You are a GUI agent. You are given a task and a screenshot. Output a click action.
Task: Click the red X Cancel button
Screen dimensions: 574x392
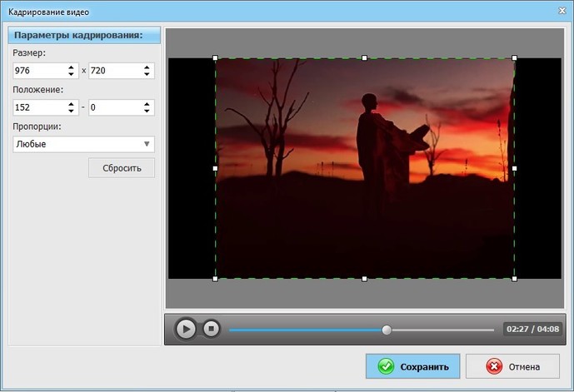click(x=512, y=366)
